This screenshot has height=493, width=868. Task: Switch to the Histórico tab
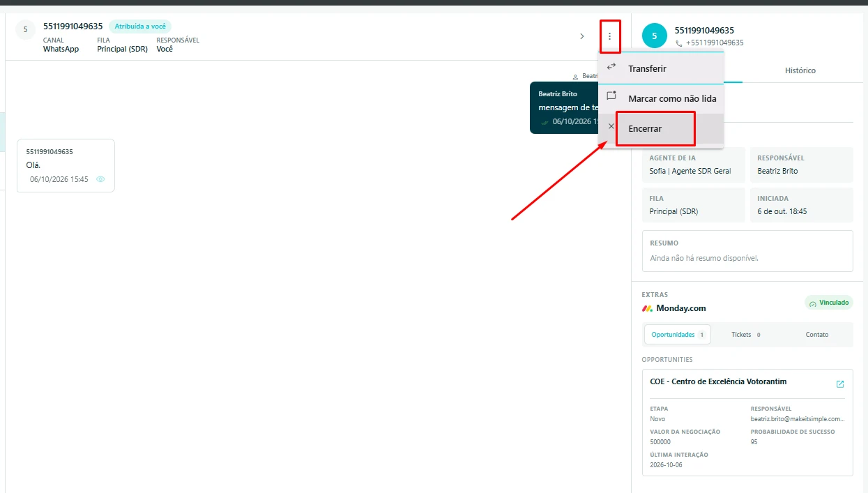[x=800, y=70]
